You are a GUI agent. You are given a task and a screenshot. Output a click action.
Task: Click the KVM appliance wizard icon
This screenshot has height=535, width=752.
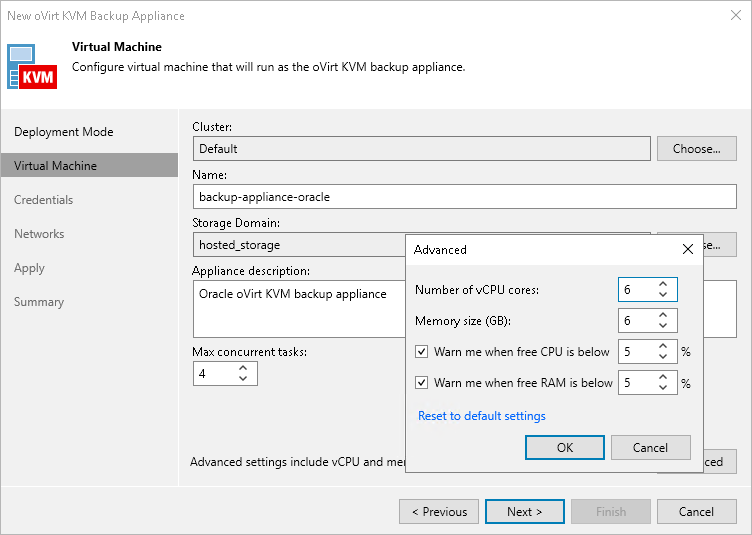click(x=32, y=67)
